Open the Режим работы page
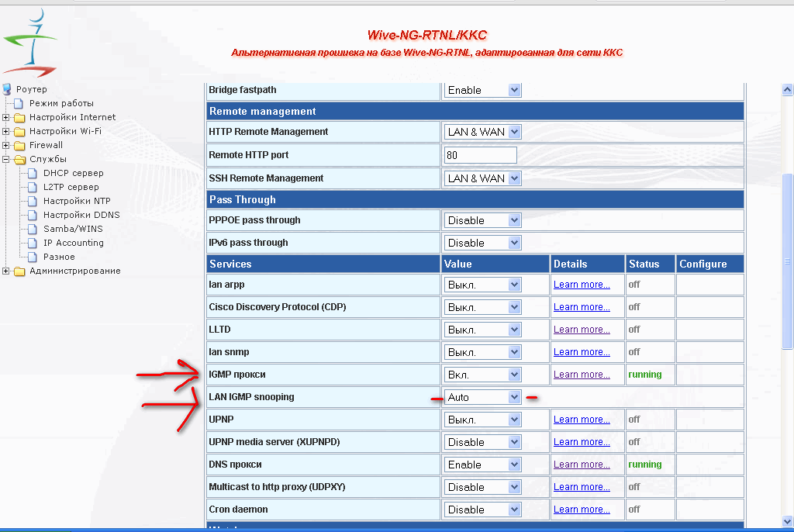This screenshot has width=794, height=532. (61, 103)
